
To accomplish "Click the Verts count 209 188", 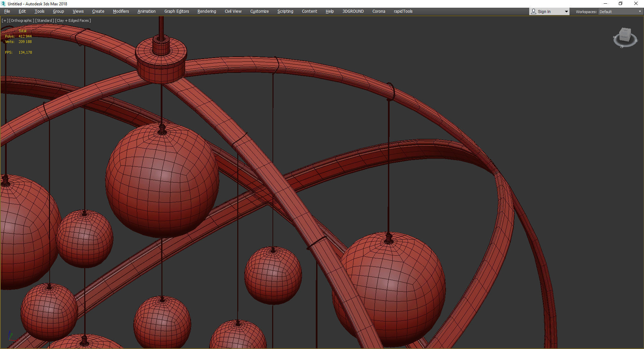I will [x=25, y=42].
